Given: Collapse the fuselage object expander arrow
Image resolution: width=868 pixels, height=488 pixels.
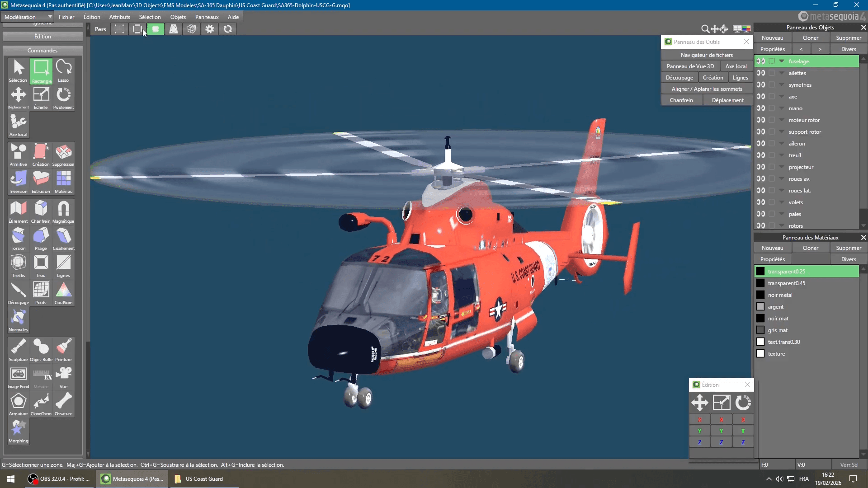Looking at the screenshot, I should click(x=782, y=61).
